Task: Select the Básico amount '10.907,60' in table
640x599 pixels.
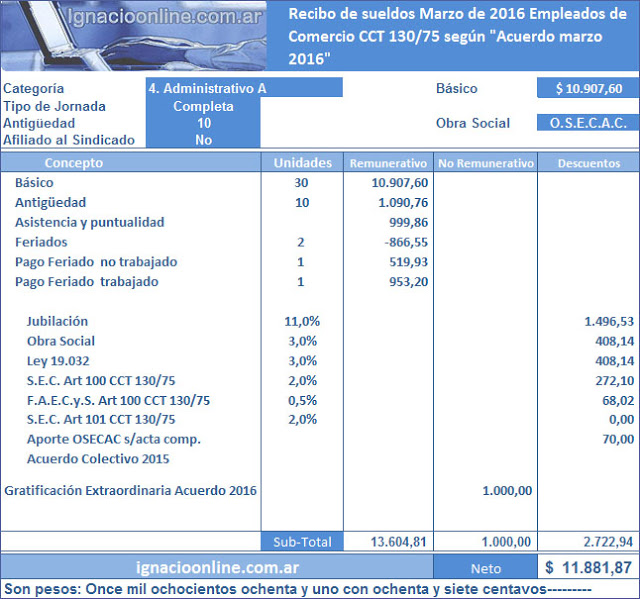Action: 400,182
